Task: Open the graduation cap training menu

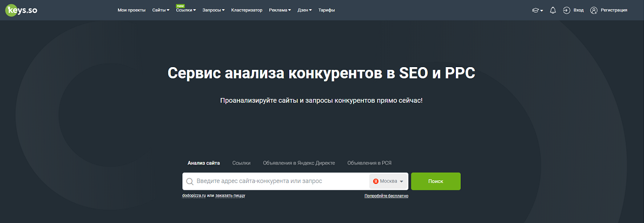Action: pyautogui.click(x=537, y=10)
